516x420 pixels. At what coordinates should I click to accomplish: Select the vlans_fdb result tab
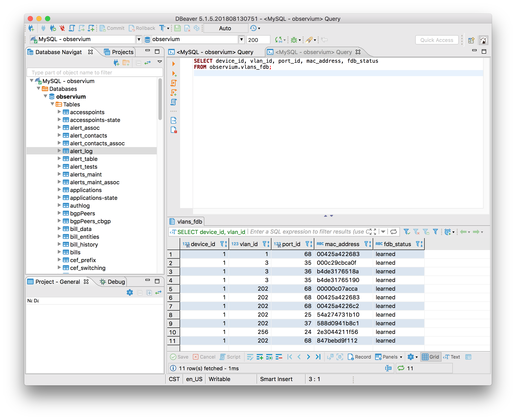tap(186, 221)
